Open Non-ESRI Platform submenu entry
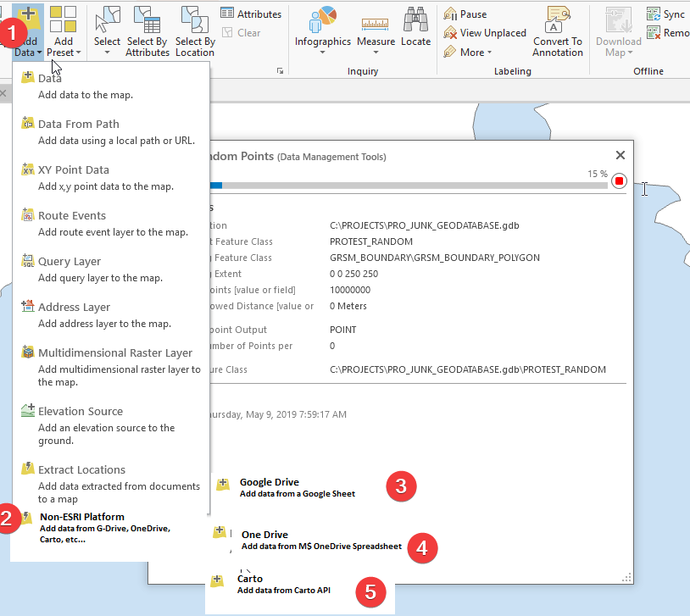This screenshot has height=616, width=690. coord(106,528)
